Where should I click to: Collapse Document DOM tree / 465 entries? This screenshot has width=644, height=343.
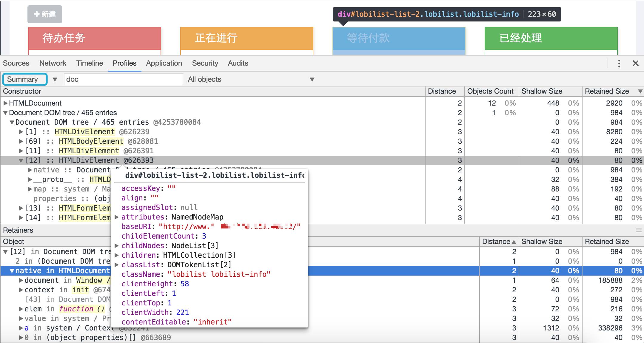click(5, 113)
